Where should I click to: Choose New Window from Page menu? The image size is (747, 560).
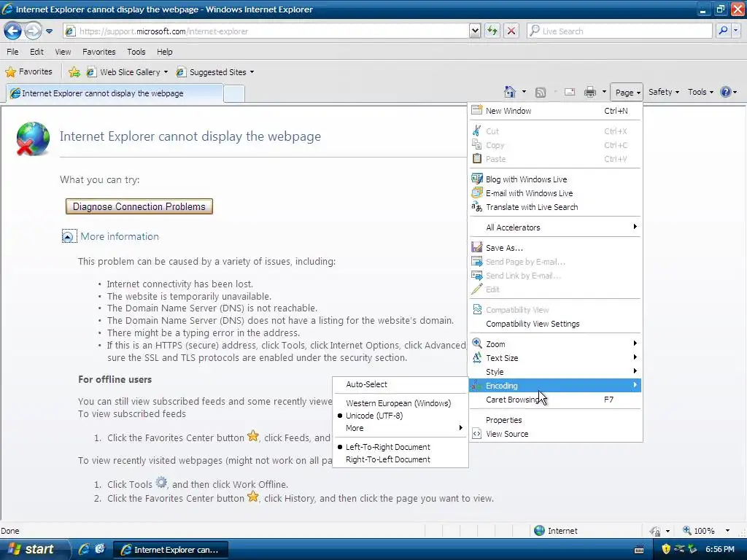[x=555, y=111]
